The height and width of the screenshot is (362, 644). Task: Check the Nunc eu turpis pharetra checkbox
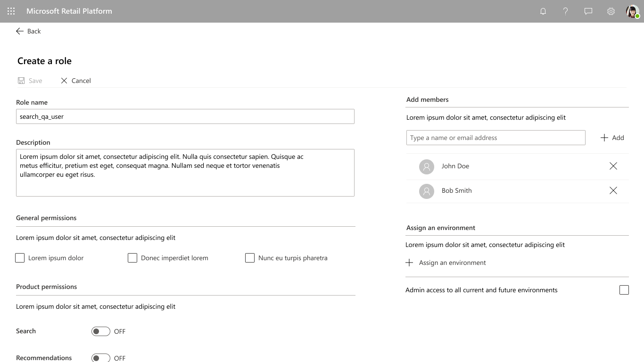pos(250,258)
